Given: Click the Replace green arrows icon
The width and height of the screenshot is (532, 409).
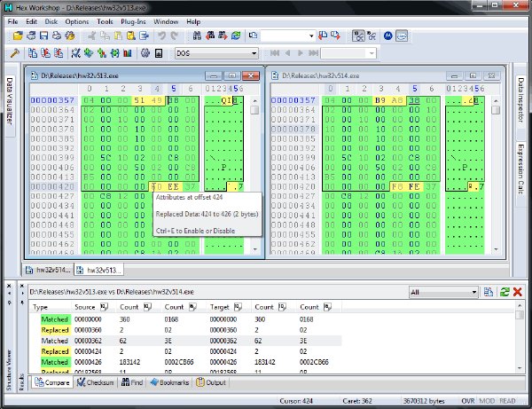Looking at the screenshot, I should pos(236,35).
